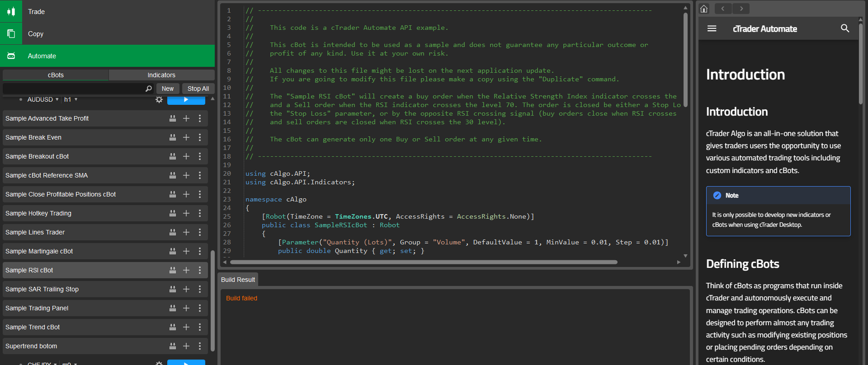Open the Copy menu item
868x365 pixels.
coord(107,33)
